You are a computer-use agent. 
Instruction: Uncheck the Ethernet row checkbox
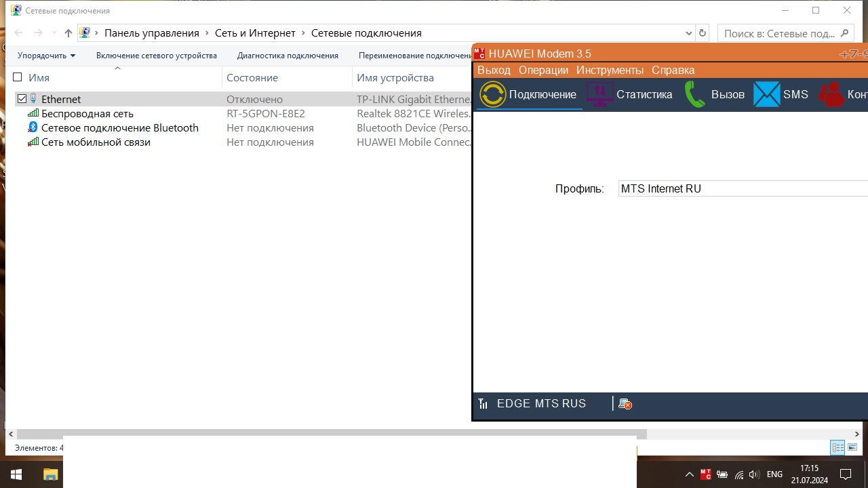[x=22, y=99]
